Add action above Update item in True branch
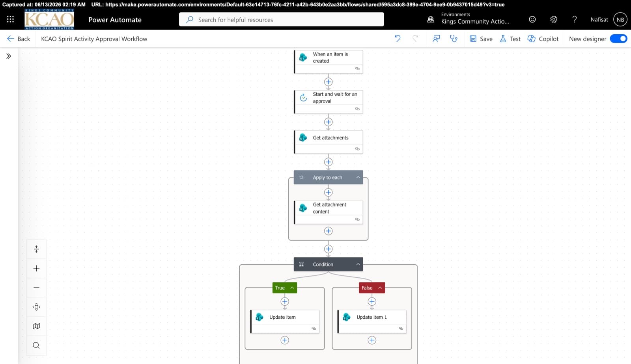This screenshot has height=364, width=631. (285, 302)
